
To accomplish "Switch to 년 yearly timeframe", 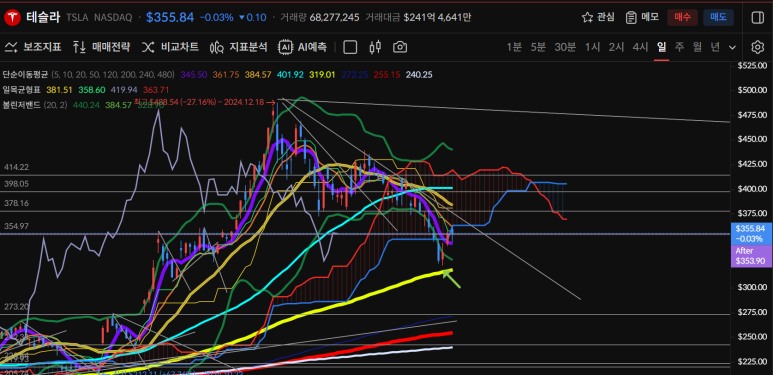I will coord(715,47).
